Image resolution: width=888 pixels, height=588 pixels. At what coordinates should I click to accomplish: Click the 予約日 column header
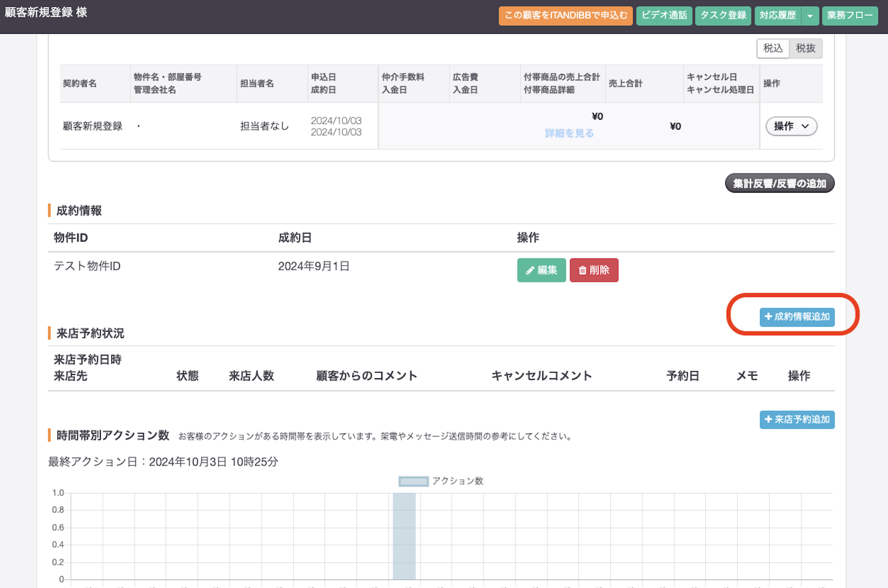[x=683, y=376]
